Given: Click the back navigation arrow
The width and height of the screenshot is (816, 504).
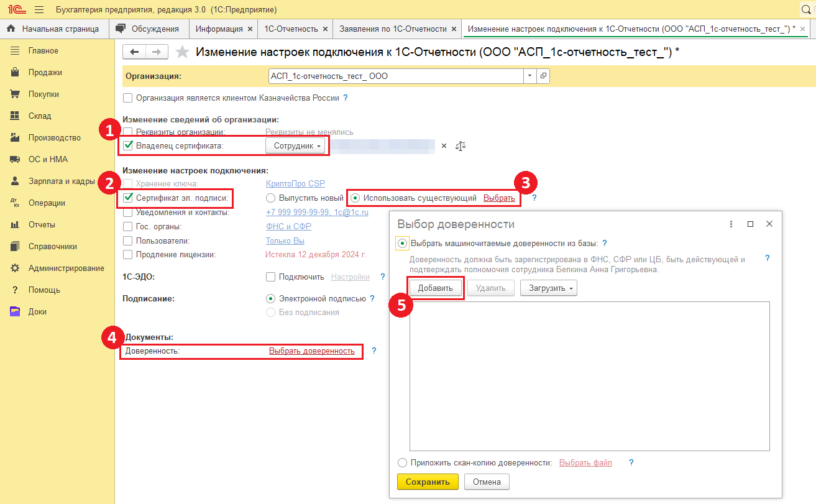Looking at the screenshot, I should (x=134, y=52).
